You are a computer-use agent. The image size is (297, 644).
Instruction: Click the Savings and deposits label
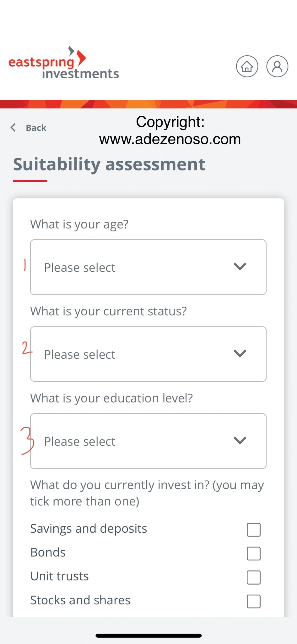(89, 529)
